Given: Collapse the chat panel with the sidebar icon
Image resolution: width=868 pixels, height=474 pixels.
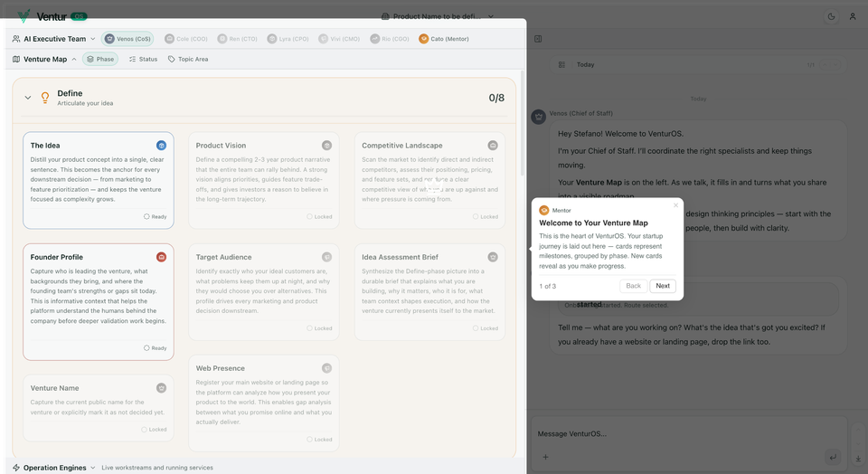Looking at the screenshot, I should pyautogui.click(x=538, y=39).
